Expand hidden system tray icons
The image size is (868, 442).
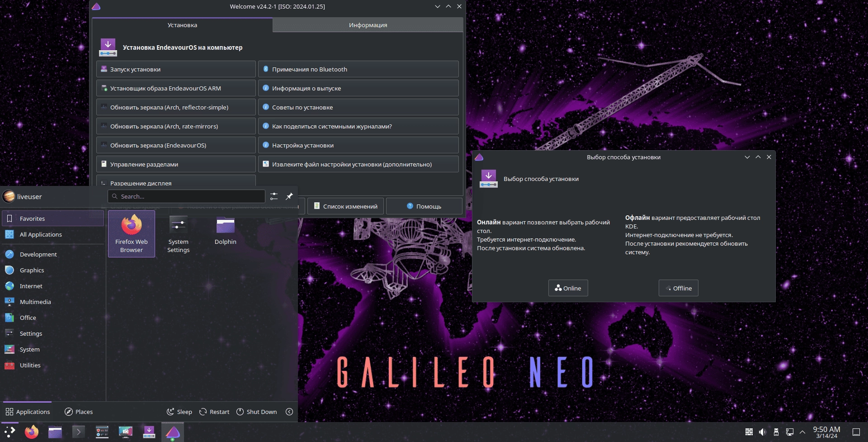[x=802, y=432]
